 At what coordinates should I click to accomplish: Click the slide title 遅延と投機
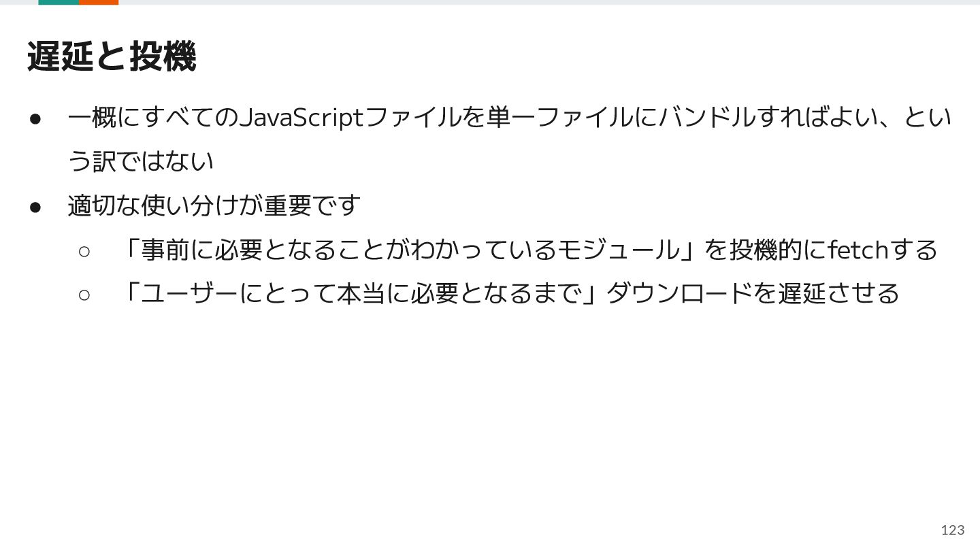pos(112,56)
